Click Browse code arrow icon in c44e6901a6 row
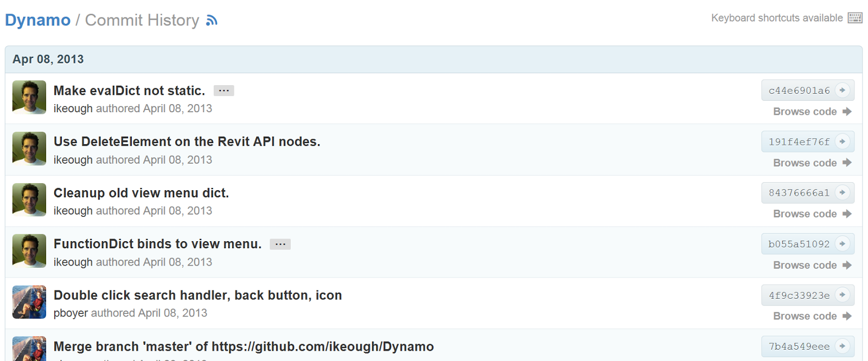868x361 pixels. click(x=847, y=112)
